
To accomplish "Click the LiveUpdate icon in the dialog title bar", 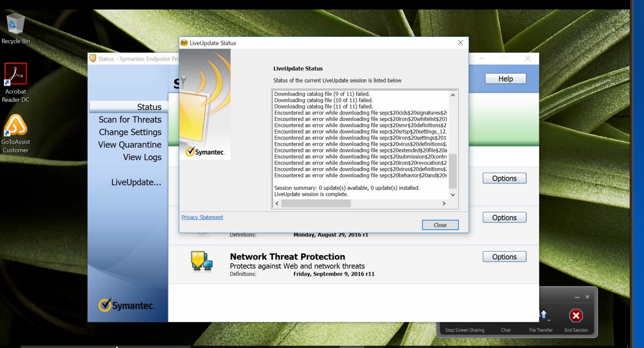I will pos(183,43).
